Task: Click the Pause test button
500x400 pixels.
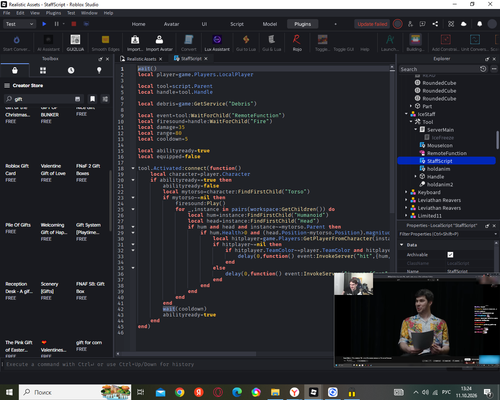Action: pyautogui.click(x=56, y=24)
